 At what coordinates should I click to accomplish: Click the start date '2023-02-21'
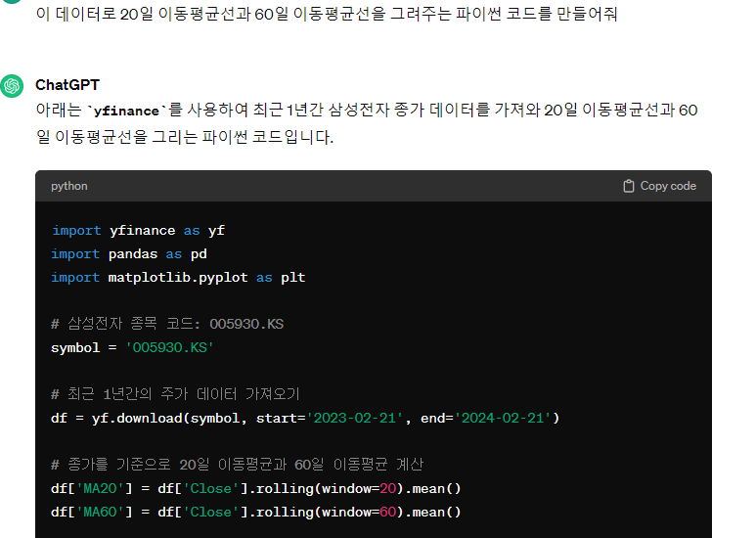point(354,418)
